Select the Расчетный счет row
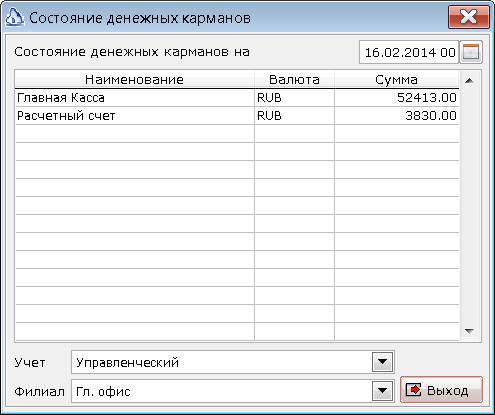 [237, 116]
